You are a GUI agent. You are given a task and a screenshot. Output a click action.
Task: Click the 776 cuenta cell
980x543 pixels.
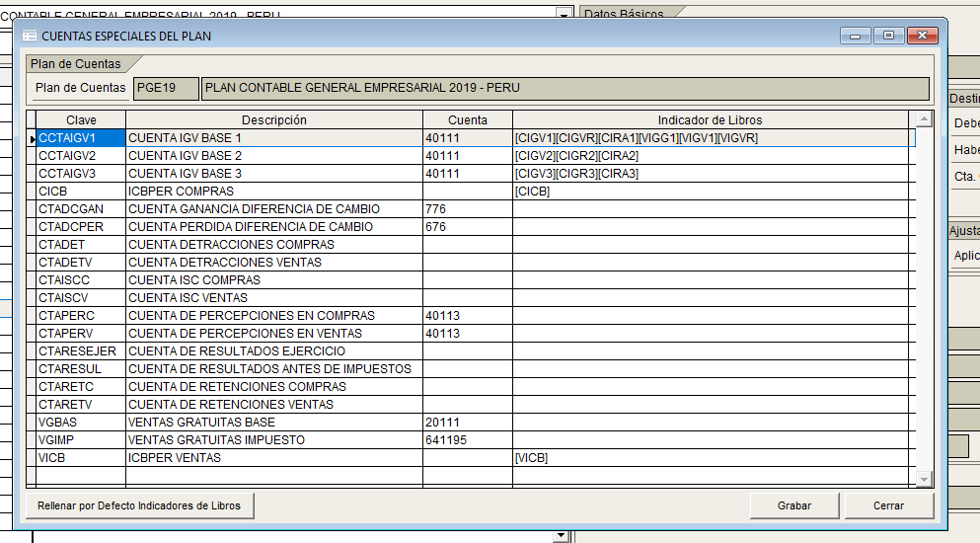point(468,209)
